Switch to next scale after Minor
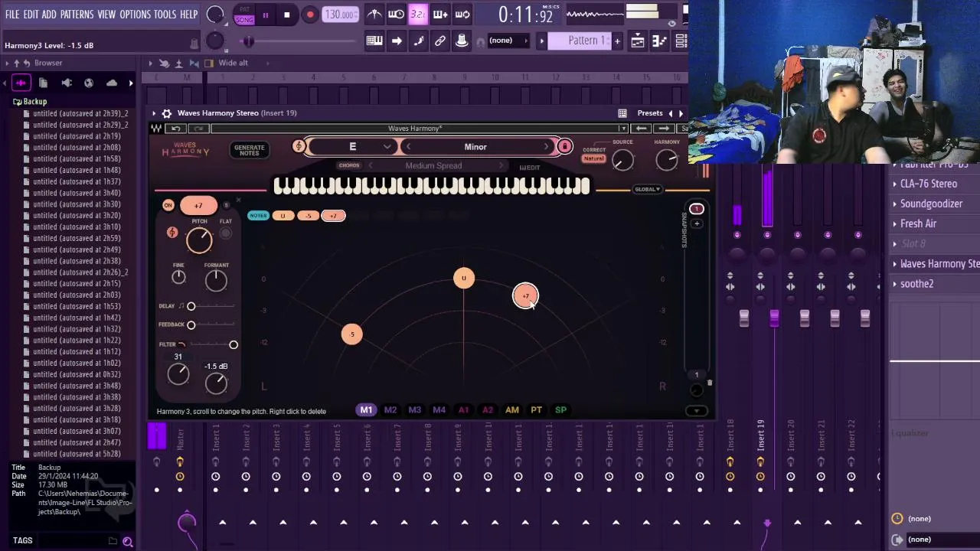 coord(547,147)
